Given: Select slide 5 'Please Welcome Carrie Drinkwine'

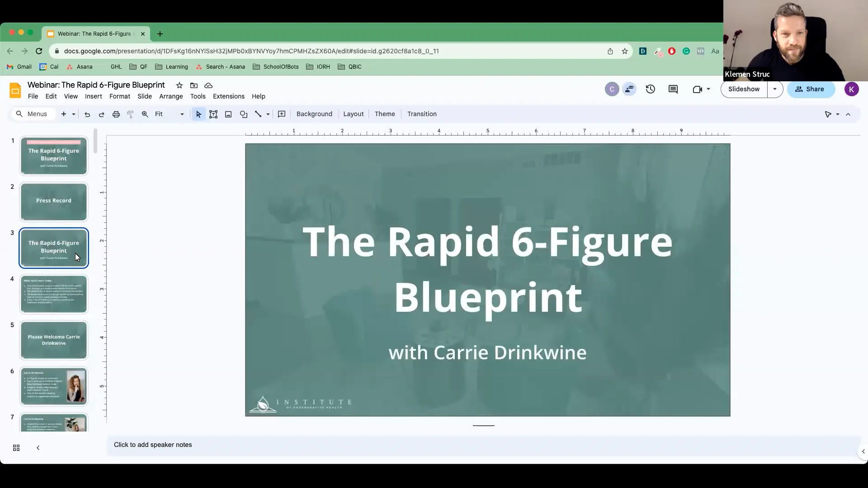Looking at the screenshot, I should 53,340.
